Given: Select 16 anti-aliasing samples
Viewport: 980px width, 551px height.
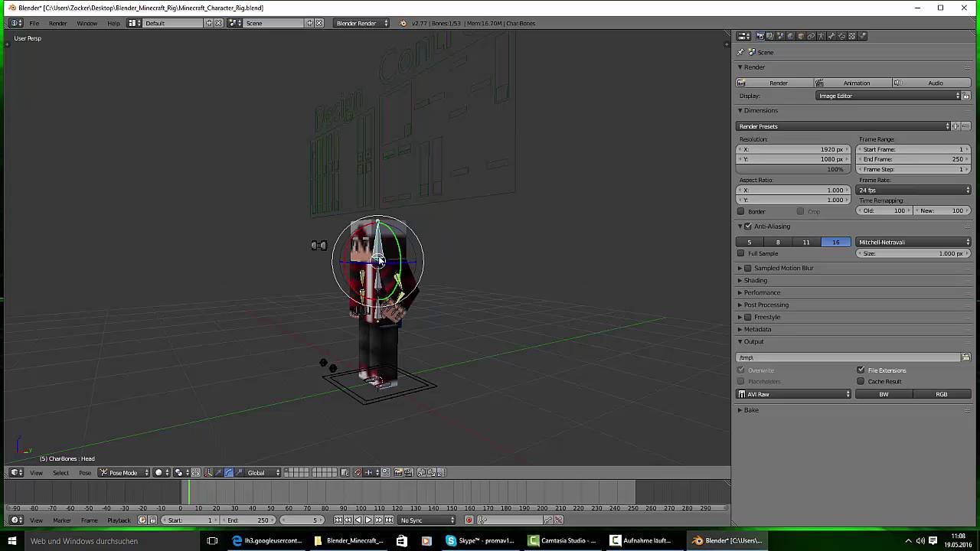Looking at the screenshot, I should pyautogui.click(x=835, y=242).
